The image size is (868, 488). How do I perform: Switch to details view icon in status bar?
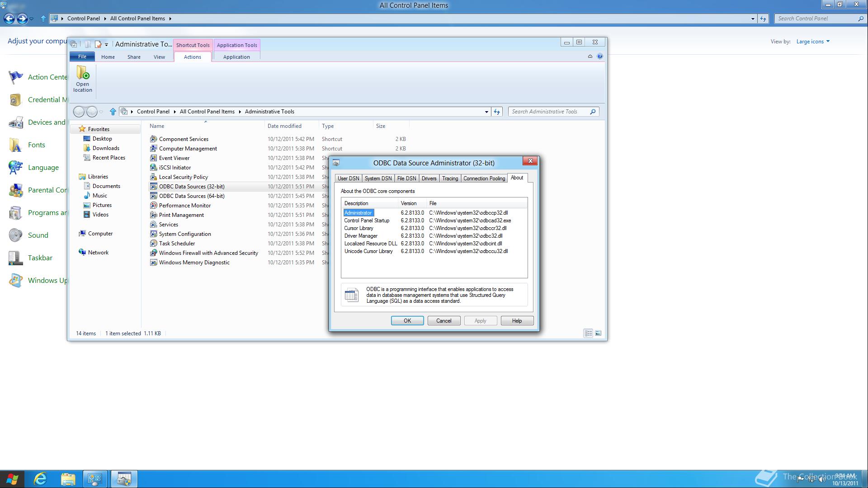(588, 333)
